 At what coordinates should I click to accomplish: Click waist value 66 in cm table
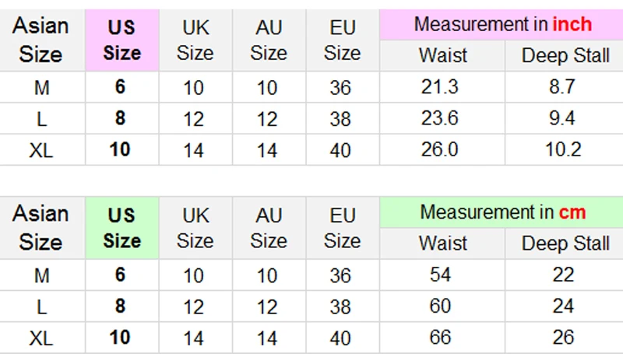440,337
